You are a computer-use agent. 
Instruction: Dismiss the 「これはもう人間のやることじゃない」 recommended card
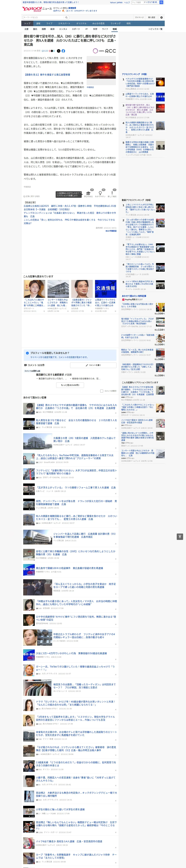[x=44, y=311]
